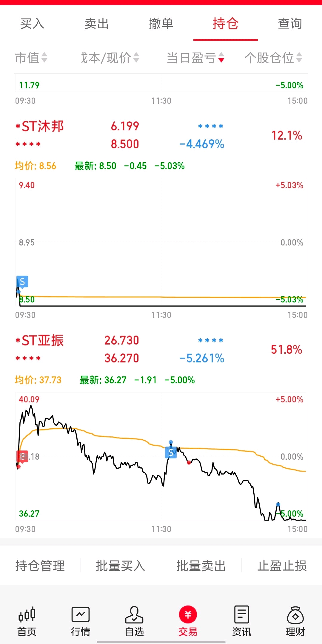Screen dimensions: 322x644
Task: Sort holdings by 市值 arrows
Action: 44,58
